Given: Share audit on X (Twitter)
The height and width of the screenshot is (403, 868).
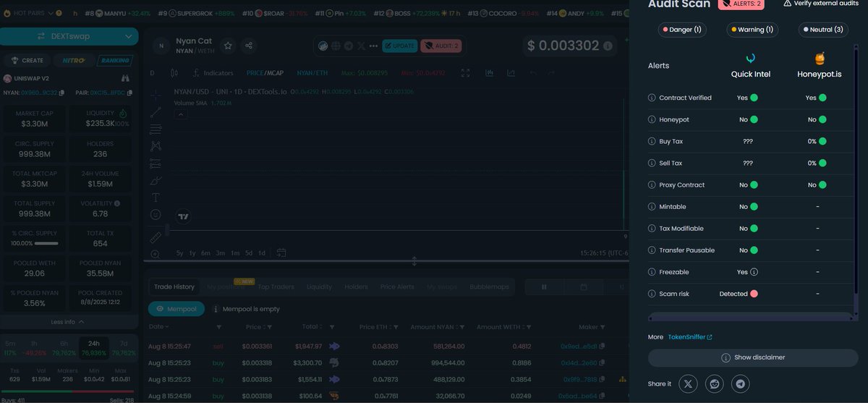Looking at the screenshot, I should click(688, 383).
